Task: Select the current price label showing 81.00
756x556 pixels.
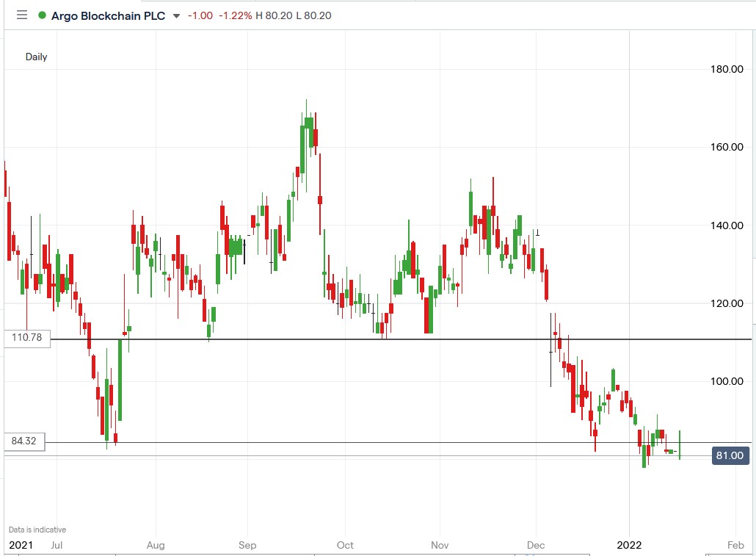Action: (x=729, y=455)
